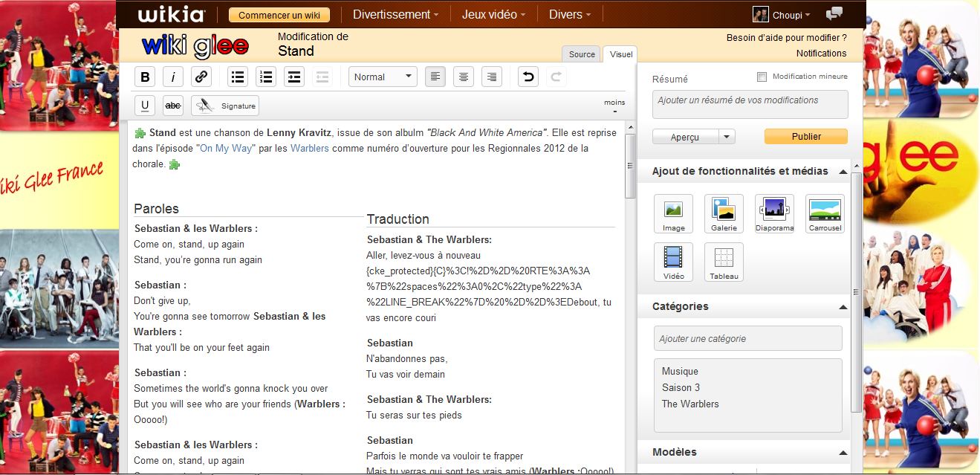Image resolution: width=980 pixels, height=475 pixels.
Task: Open Notifications link
Action: (821, 54)
